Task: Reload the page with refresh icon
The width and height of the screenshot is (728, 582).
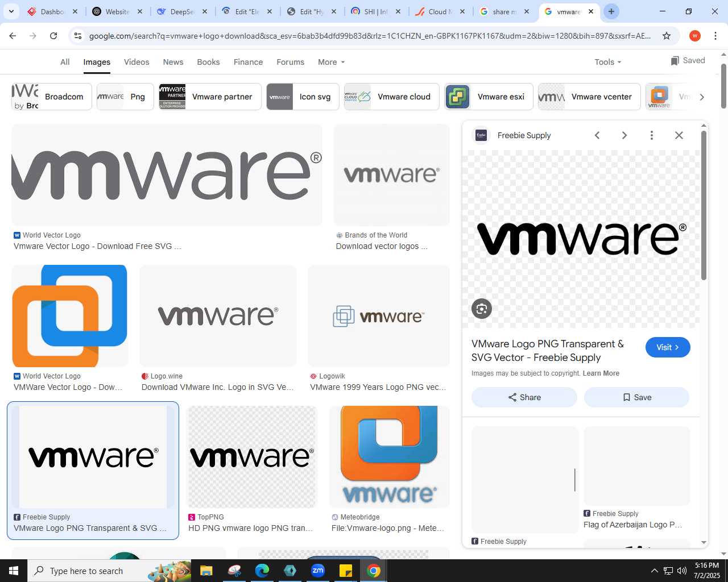Action: coord(53,36)
